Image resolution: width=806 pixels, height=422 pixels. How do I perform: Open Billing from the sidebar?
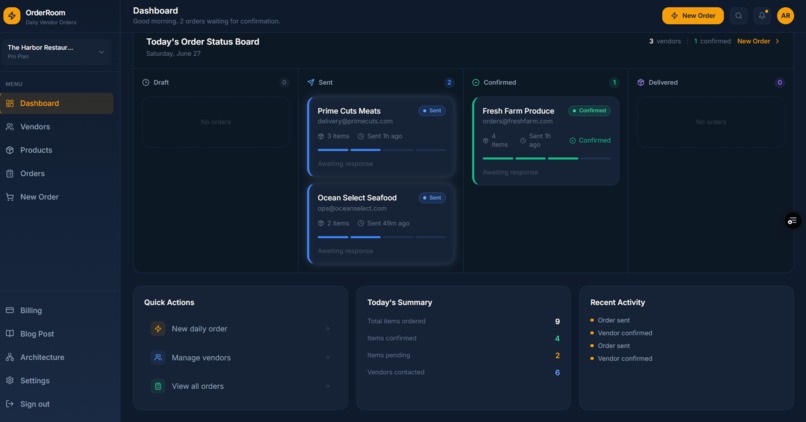point(57,310)
